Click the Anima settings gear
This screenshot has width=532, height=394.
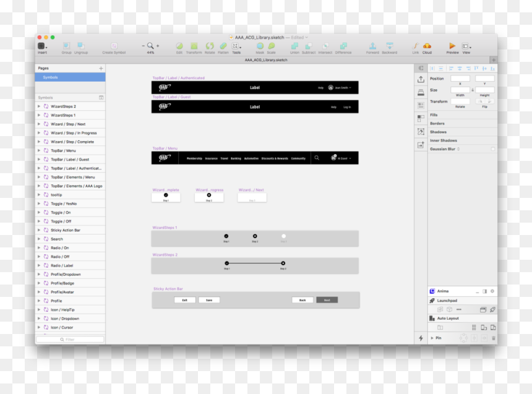492,291
